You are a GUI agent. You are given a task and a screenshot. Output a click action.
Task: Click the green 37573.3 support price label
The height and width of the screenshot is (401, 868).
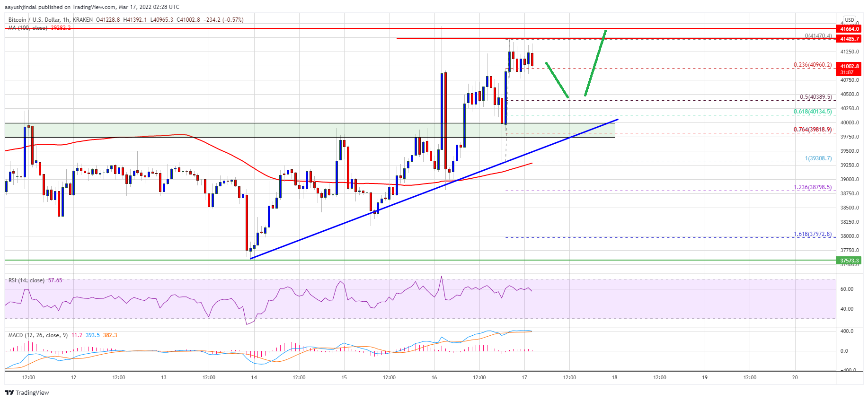click(x=849, y=261)
